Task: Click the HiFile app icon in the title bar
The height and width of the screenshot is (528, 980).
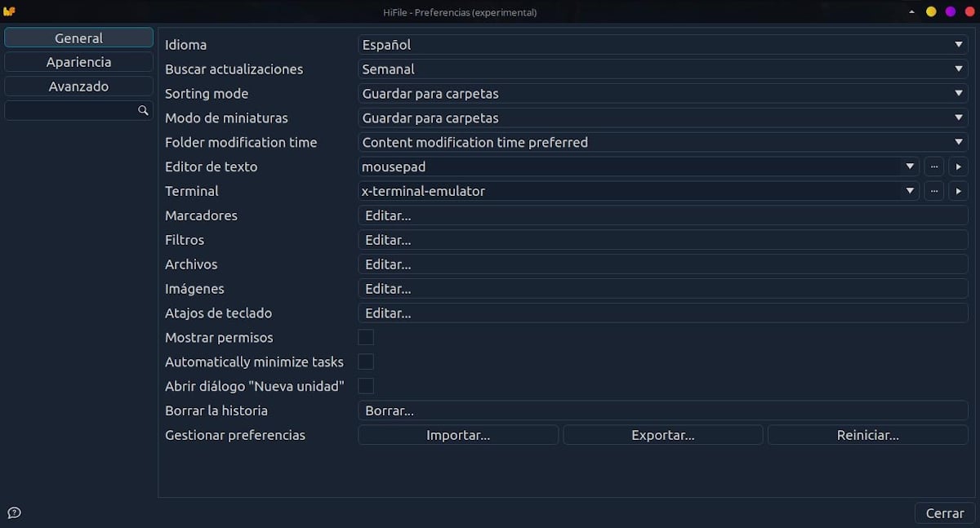Action: [10, 11]
